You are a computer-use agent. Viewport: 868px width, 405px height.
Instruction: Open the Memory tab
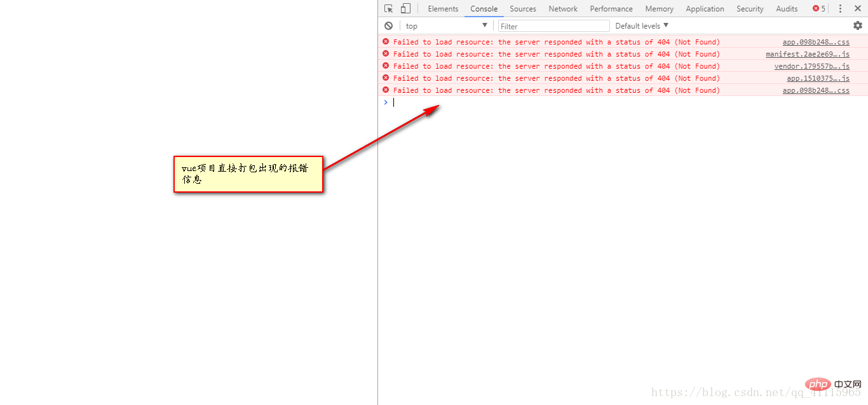point(659,9)
